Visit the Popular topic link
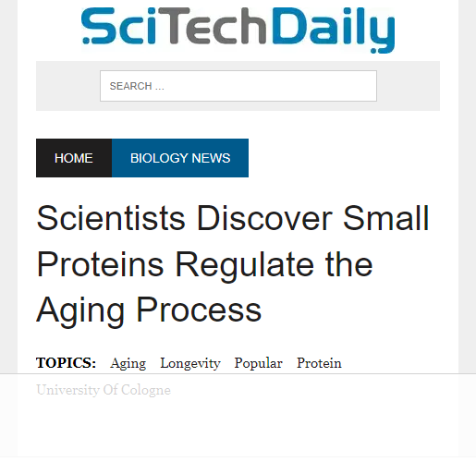This screenshot has width=476, height=462. point(258,363)
